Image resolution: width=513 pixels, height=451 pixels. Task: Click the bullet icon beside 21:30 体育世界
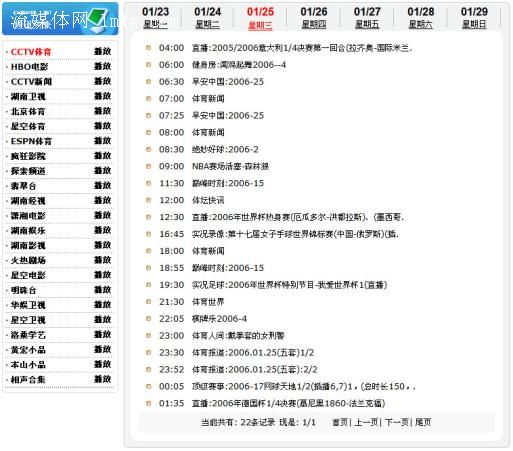point(149,302)
